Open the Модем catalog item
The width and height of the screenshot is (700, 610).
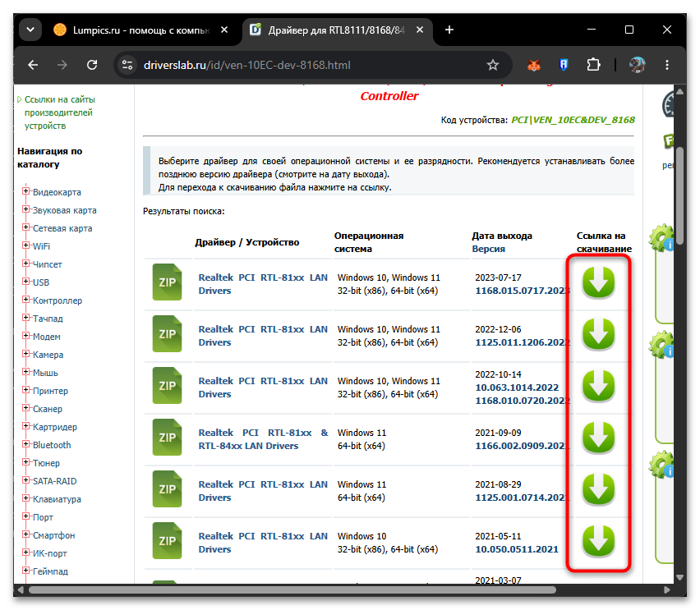tap(47, 337)
